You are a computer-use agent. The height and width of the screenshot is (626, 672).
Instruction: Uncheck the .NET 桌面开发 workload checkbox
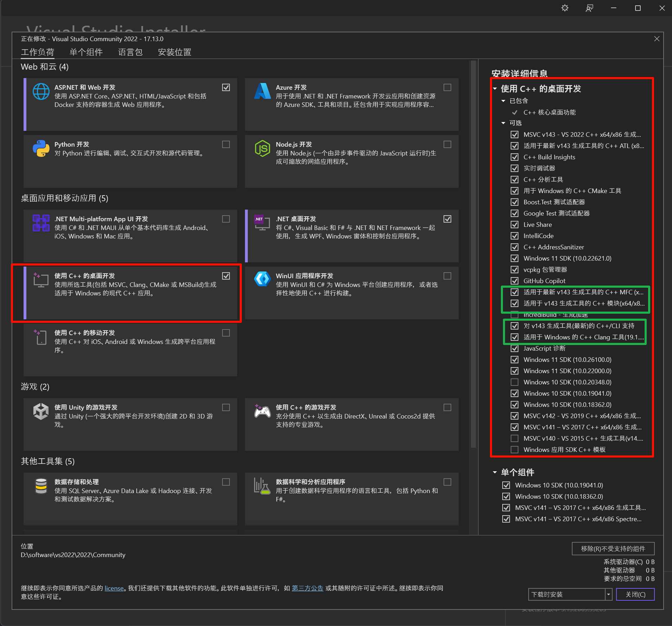coord(447,219)
